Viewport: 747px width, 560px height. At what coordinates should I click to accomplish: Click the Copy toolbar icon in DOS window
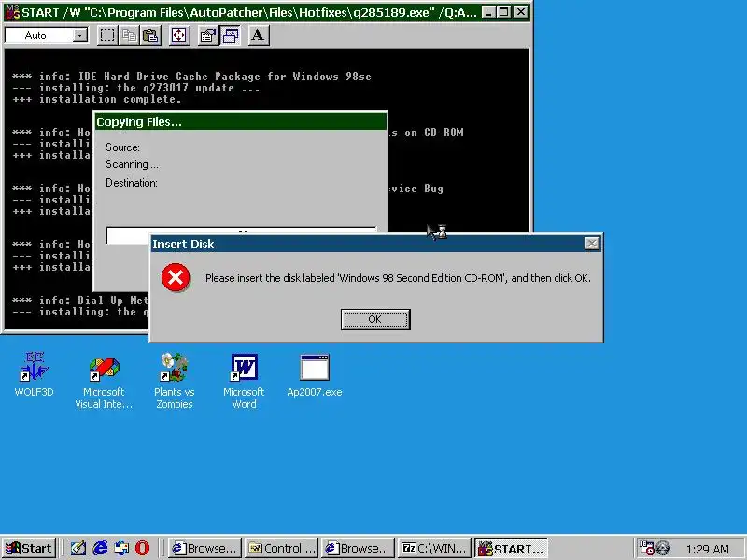pyautogui.click(x=129, y=35)
